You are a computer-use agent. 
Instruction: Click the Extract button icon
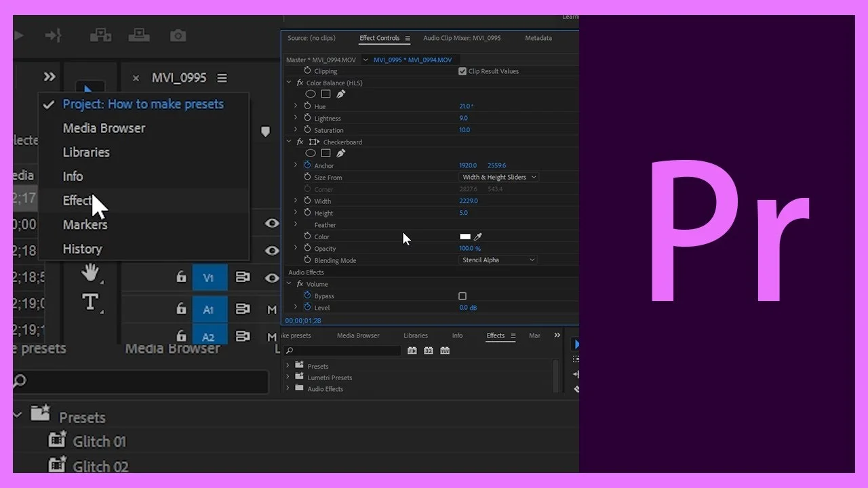(140, 35)
